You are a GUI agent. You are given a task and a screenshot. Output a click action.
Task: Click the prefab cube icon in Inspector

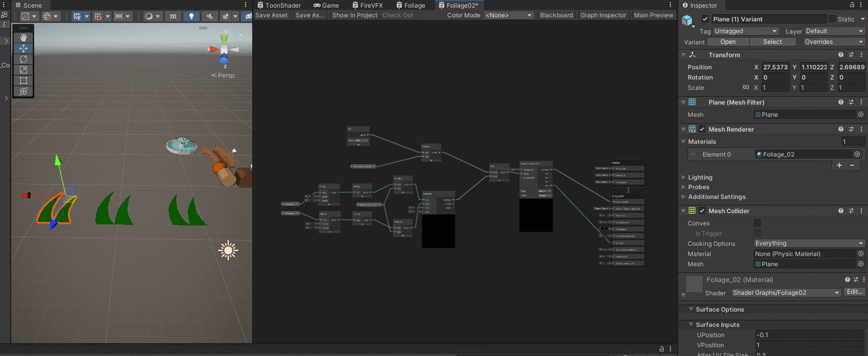click(687, 20)
